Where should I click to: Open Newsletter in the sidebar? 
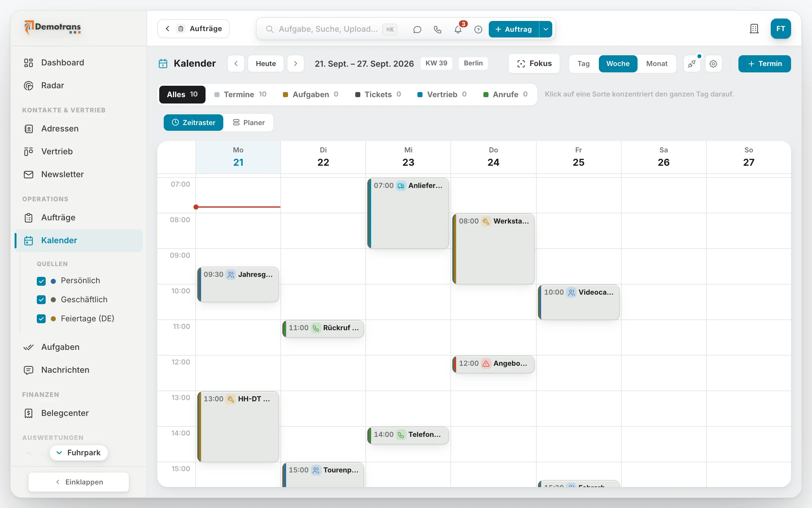(x=79, y=174)
